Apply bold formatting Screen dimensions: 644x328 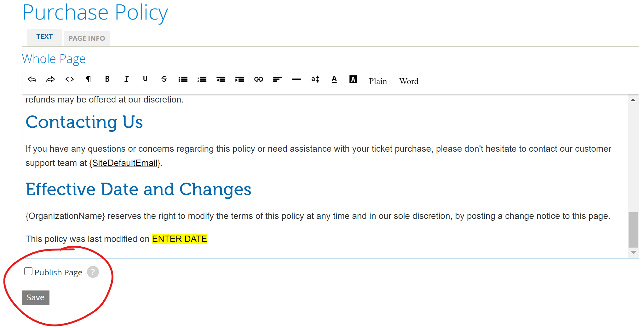click(107, 79)
